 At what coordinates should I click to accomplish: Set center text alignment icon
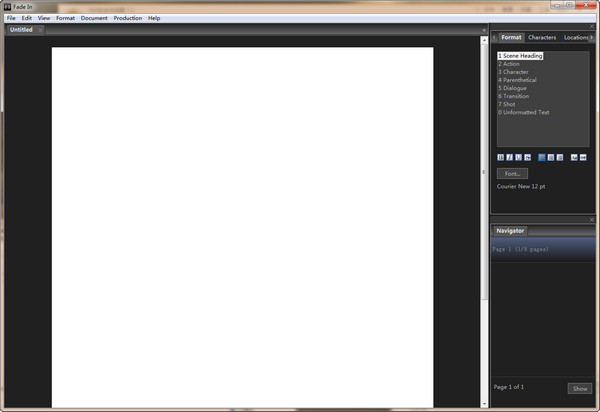tap(551, 157)
